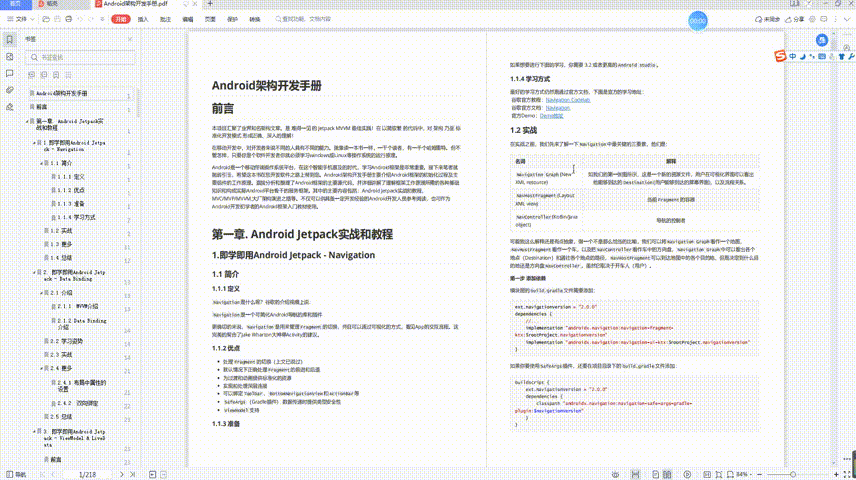Open the annotations panel icon in sidebar
The image size is (856, 480).
[9, 73]
